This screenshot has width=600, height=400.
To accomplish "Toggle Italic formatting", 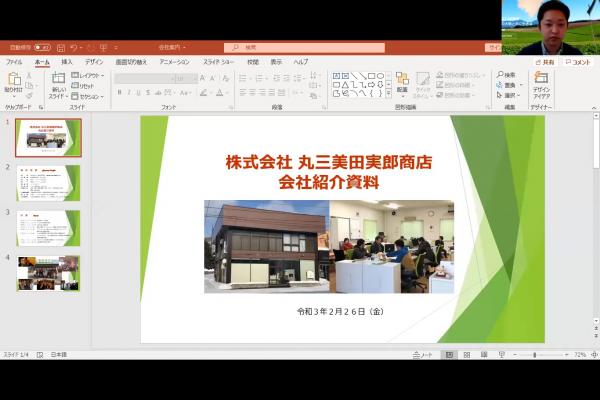I will point(129,93).
